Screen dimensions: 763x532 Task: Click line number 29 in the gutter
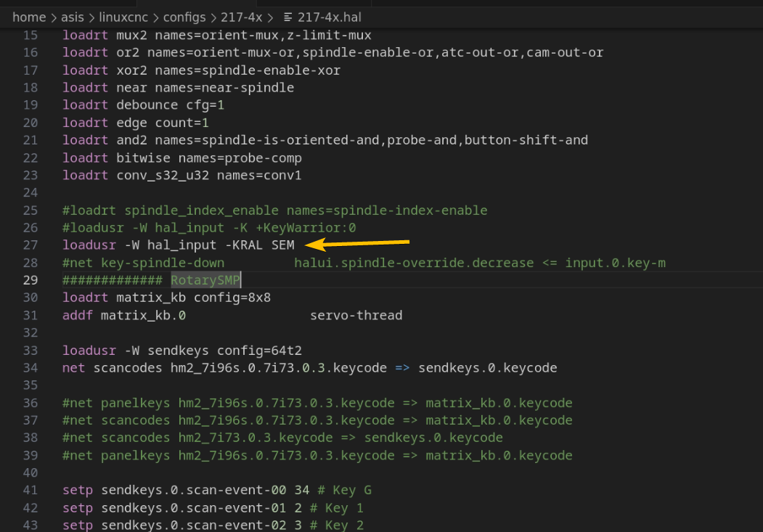(30, 280)
